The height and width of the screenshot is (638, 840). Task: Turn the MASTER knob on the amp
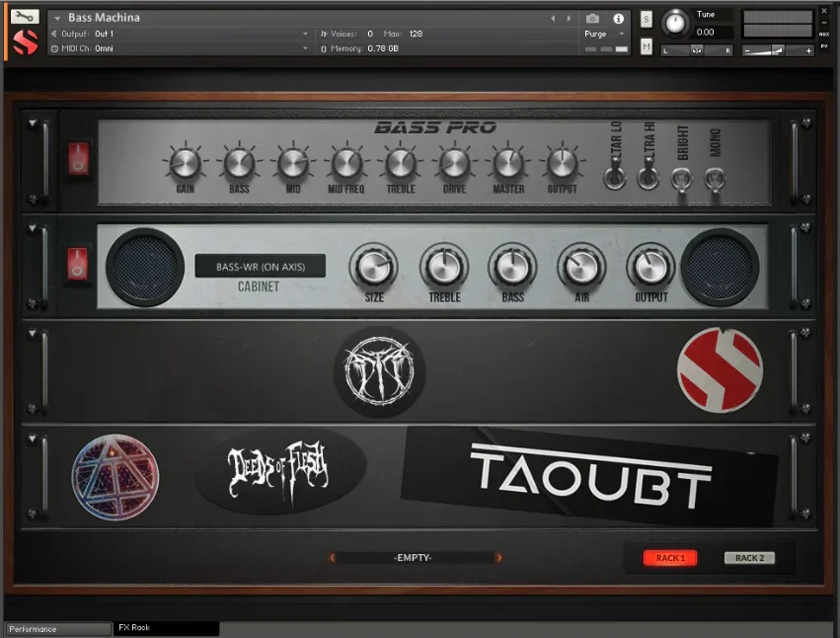(507, 161)
